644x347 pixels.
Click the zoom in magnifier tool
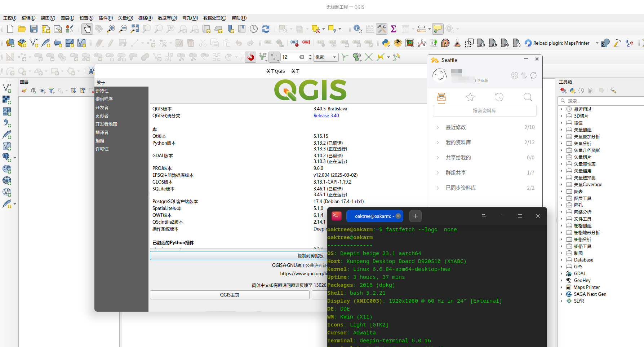click(x=111, y=29)
